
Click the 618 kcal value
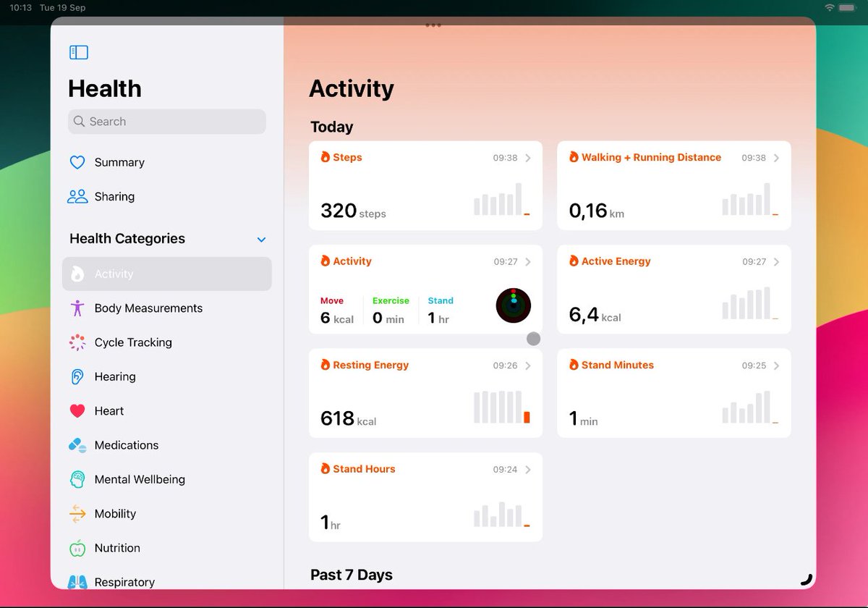349,418
